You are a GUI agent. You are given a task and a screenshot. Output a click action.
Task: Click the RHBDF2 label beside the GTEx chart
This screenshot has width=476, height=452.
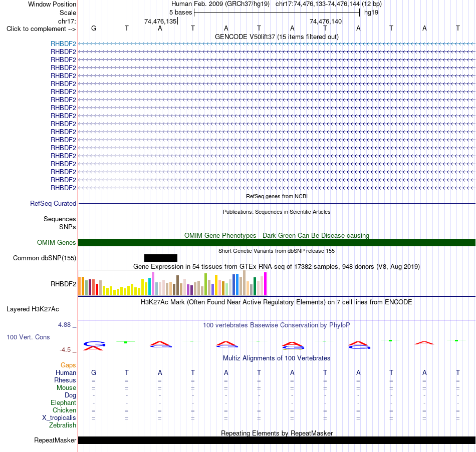coord(63,284)
